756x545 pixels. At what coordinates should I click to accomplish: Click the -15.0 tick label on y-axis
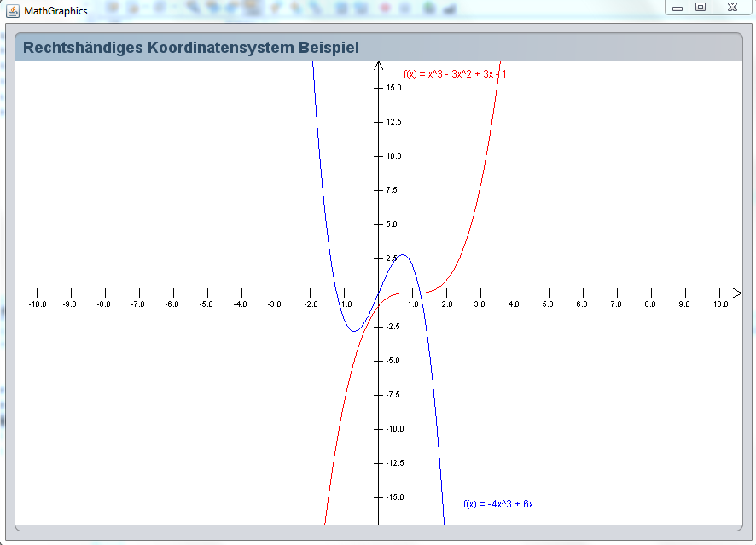[x=393, y=497]
